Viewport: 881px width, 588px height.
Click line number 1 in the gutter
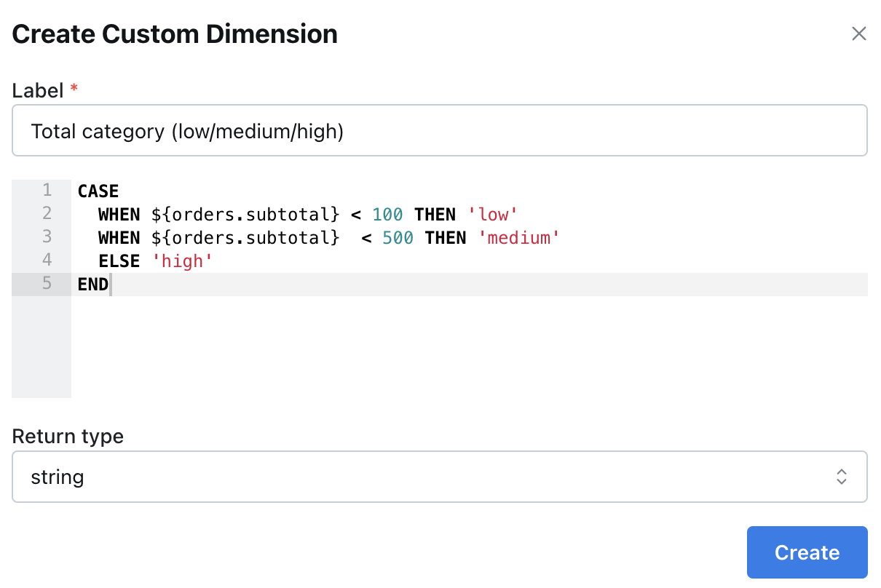coord(47,190)
